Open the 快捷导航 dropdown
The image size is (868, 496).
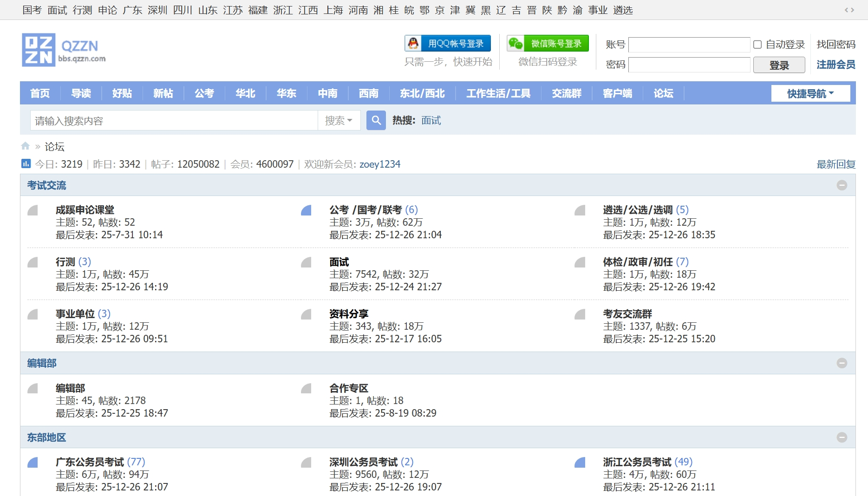[810, 93]
